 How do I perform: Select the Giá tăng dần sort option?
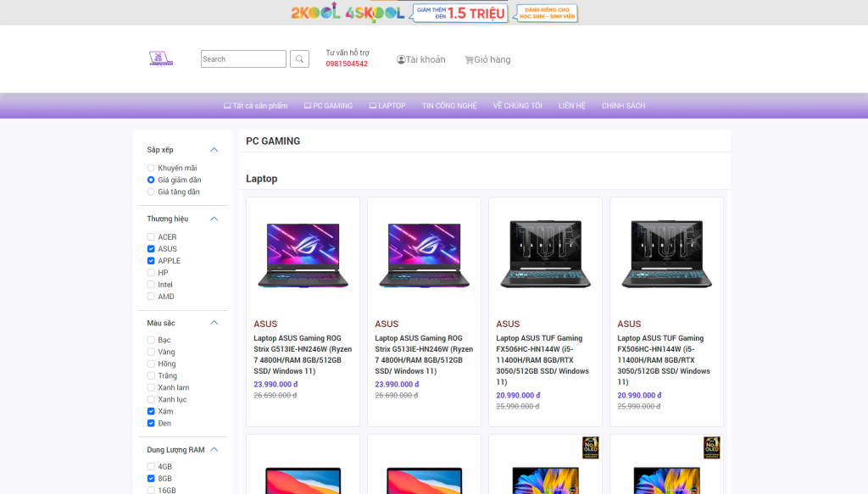tap(151, 192)
